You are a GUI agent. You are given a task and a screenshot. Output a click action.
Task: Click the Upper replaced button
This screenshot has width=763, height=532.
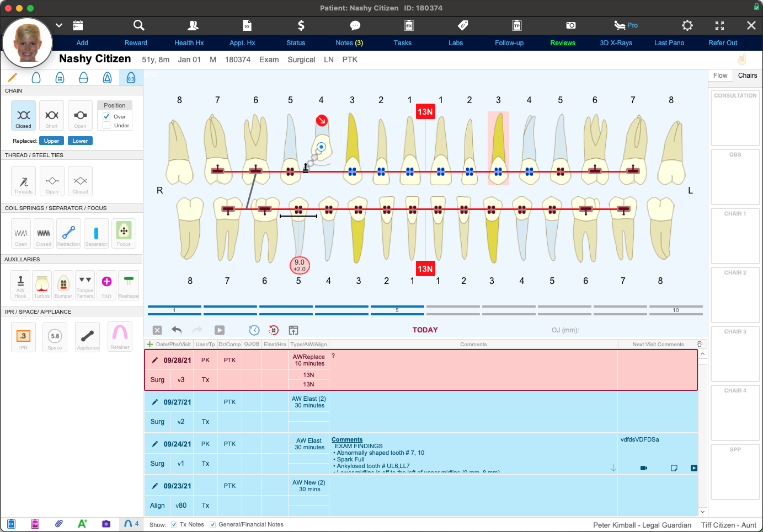[51, 141]
